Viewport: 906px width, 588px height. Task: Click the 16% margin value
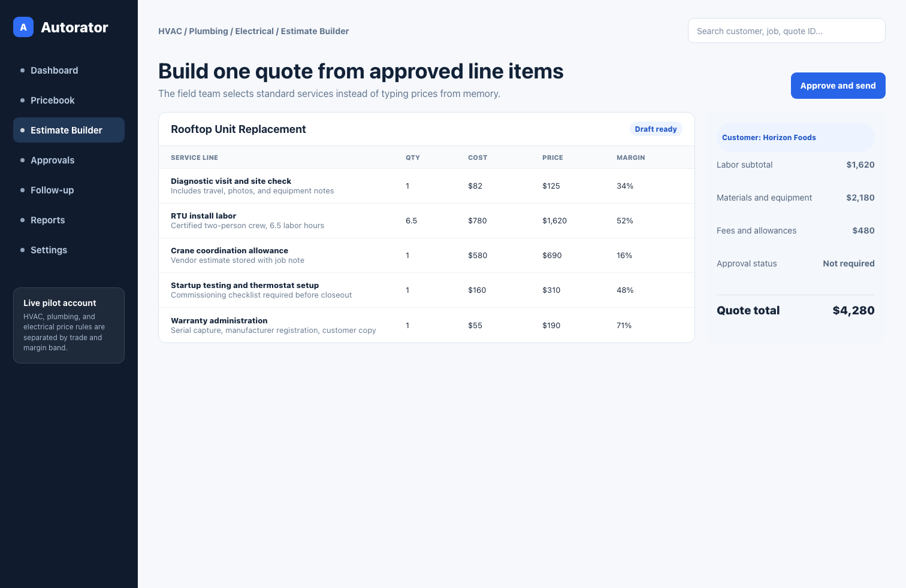point(624,255)
